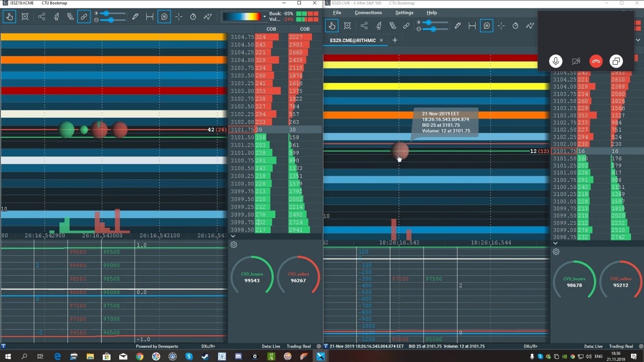Select the drawing pencil tool in left window
644x362 pixels.
coord(135,17)
